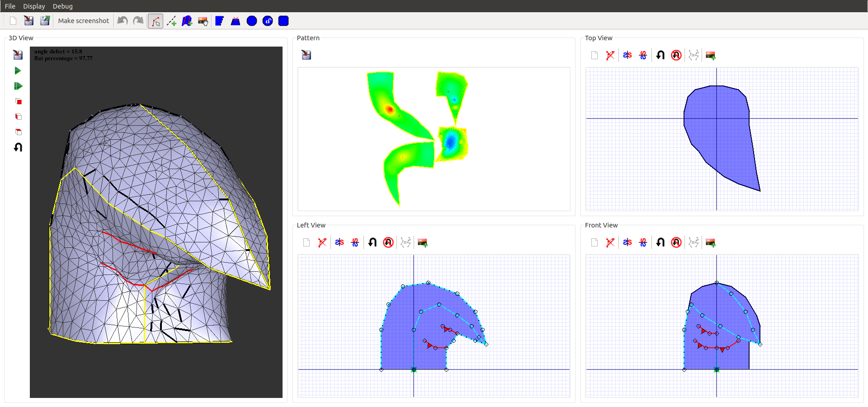868x407 pixels.
Task: Click the no-U-turn icon in Left View
Action: pos(388,242)
